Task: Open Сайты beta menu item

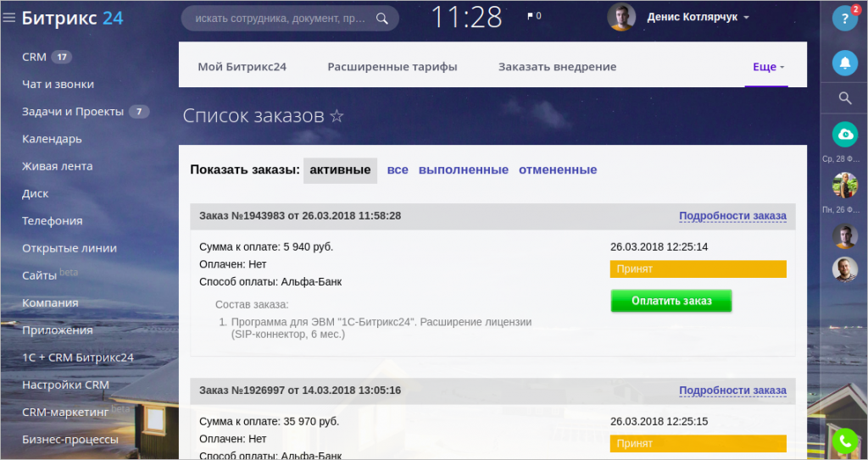Action: 39,275
